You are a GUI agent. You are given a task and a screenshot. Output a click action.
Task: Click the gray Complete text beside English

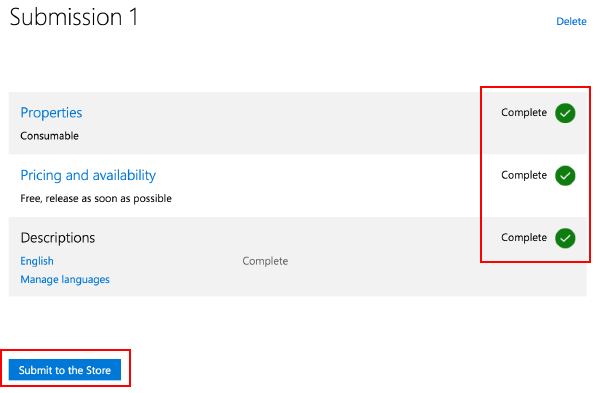265,261
